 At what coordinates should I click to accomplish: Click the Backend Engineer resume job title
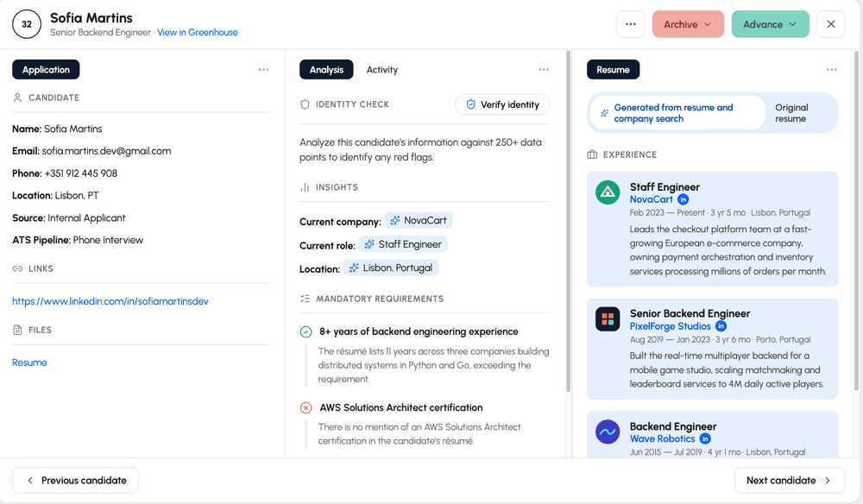click(673, 426)
